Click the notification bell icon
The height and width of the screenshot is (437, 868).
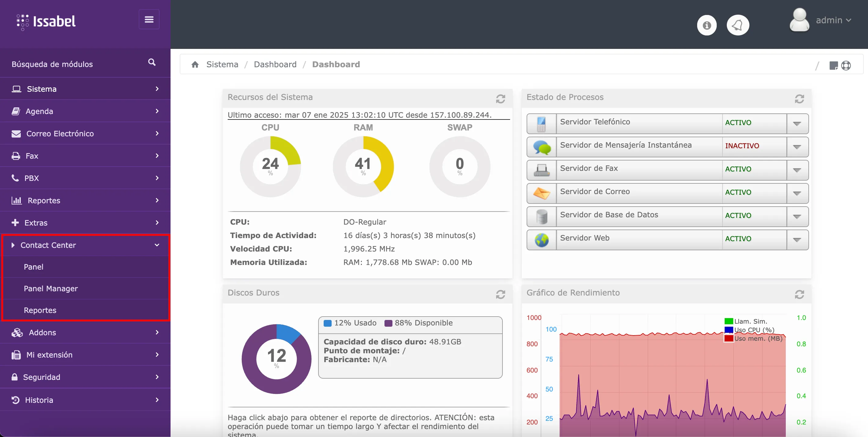point(738,24)
